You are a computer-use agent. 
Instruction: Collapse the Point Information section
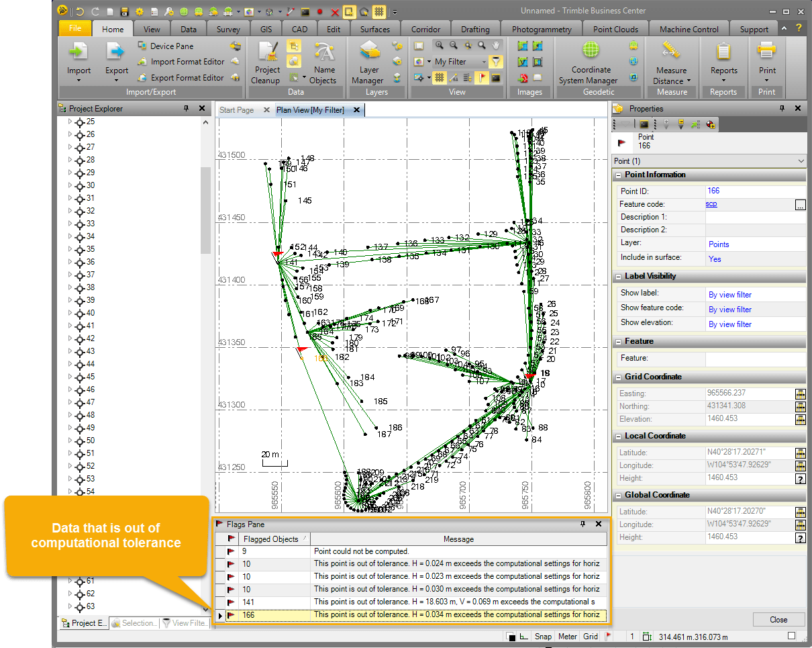[617, 175]
